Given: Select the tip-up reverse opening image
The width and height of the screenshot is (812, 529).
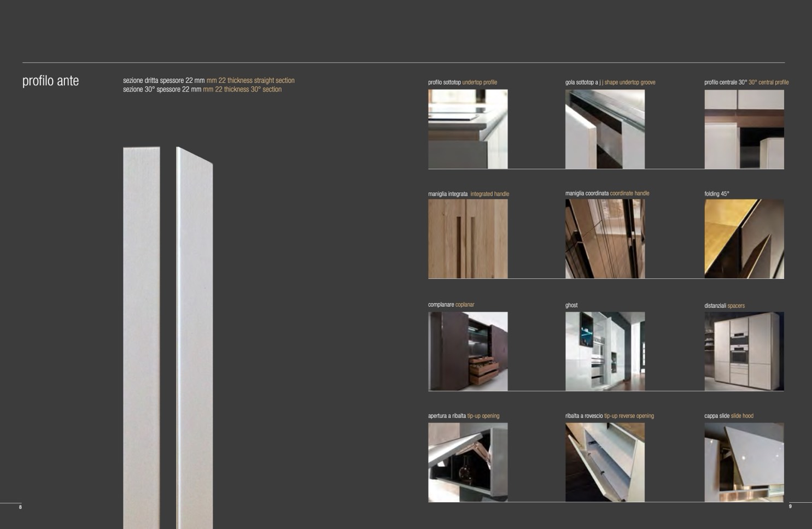Looking at the screenshot, I should tap(605, 462).
